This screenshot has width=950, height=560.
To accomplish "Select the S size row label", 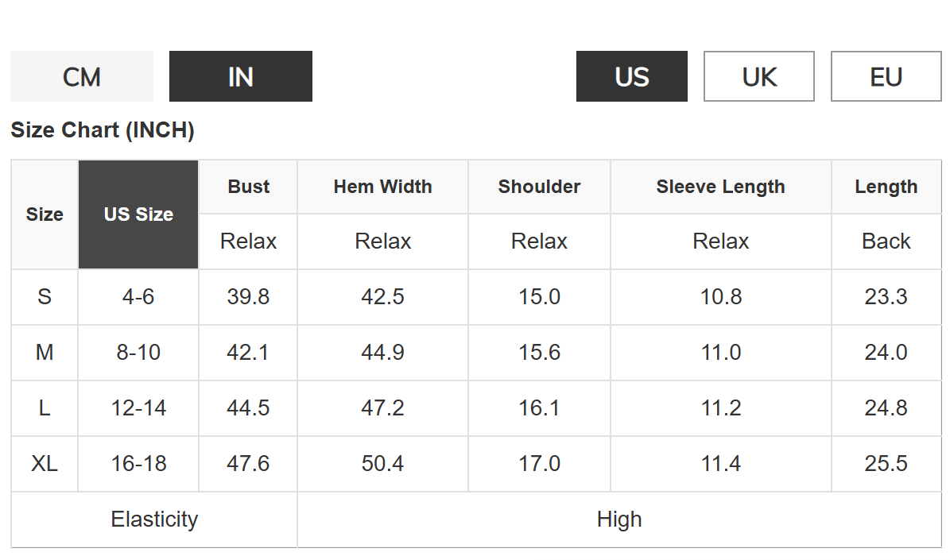I will tap(45, 297).
